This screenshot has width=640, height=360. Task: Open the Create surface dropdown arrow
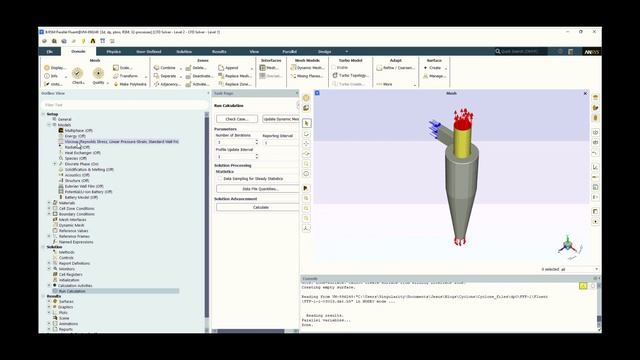(x=446, y=68)
